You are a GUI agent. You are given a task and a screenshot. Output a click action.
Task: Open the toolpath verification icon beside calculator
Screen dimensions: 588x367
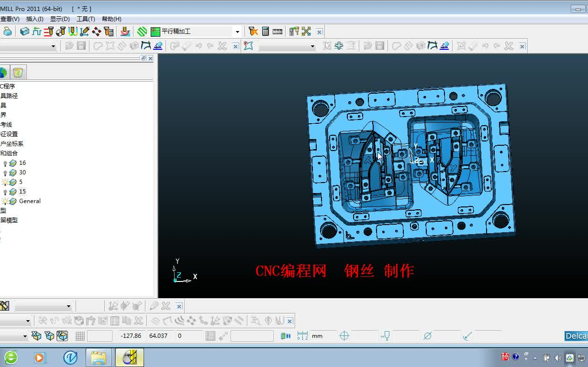[x=253, y=32]
